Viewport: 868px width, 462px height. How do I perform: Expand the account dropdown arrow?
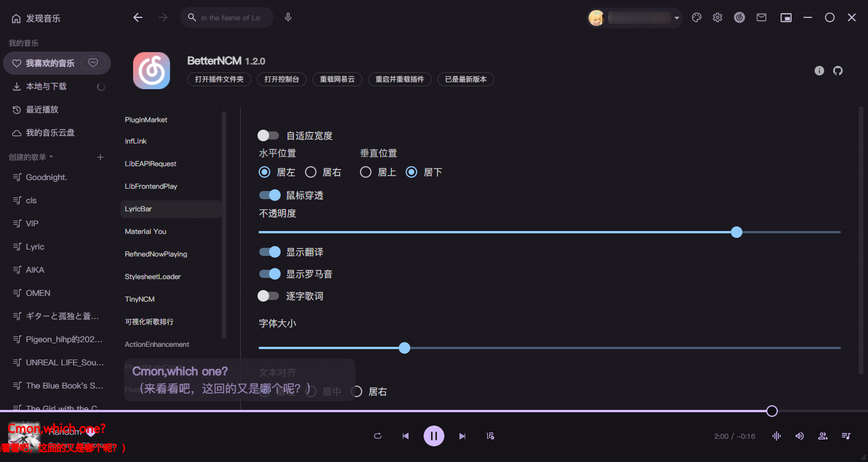point(676,17)
